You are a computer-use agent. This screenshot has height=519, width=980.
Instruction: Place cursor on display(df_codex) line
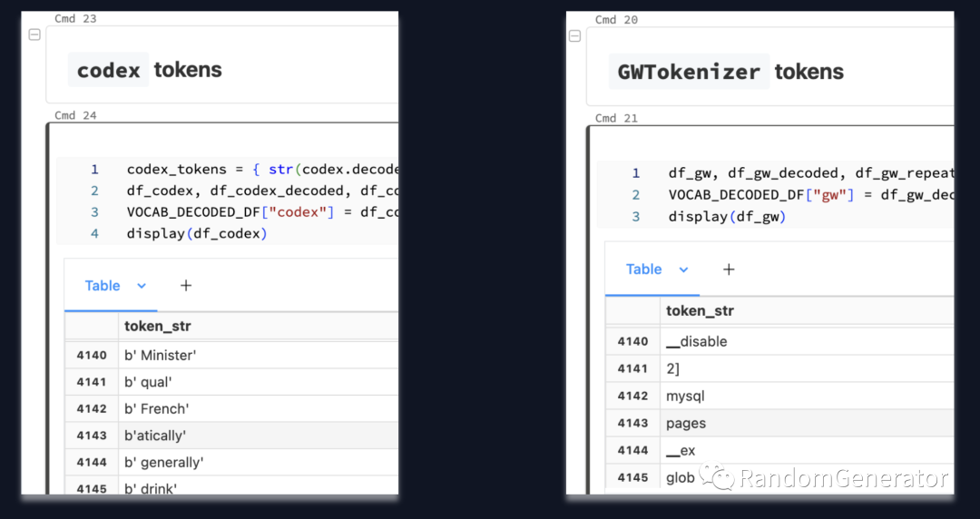pyautogui.click(x=197, y=233)
